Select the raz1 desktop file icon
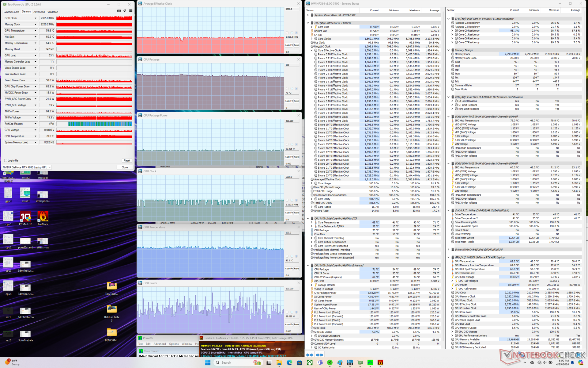This screenshot has height=368, width=588. click(x=8, y=312)
